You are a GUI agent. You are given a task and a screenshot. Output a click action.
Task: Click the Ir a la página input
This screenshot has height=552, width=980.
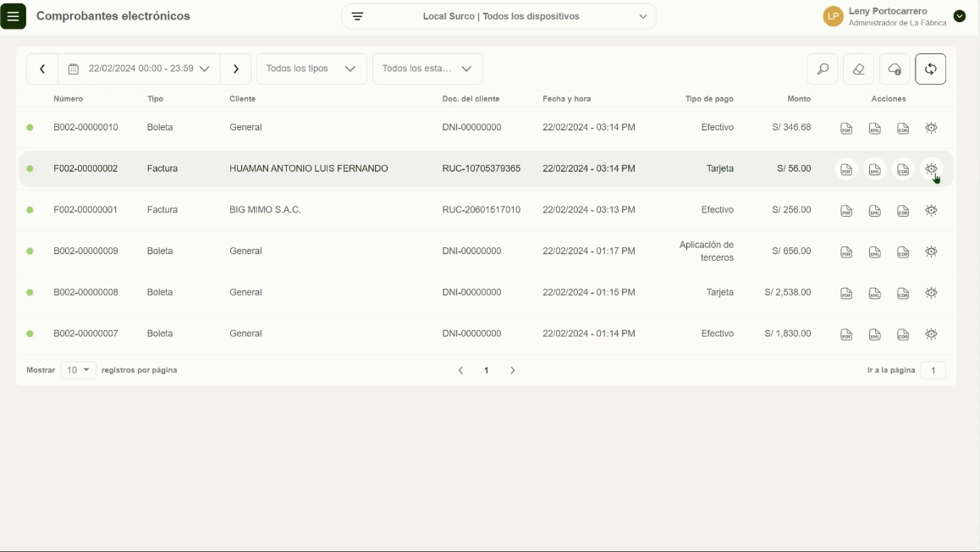(x=933, y=370)
